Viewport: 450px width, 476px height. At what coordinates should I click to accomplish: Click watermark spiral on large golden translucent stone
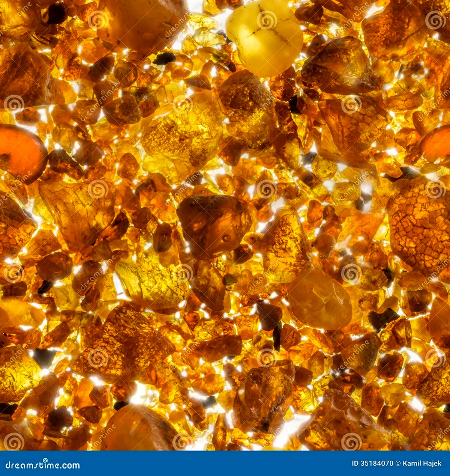pos(182,104)
